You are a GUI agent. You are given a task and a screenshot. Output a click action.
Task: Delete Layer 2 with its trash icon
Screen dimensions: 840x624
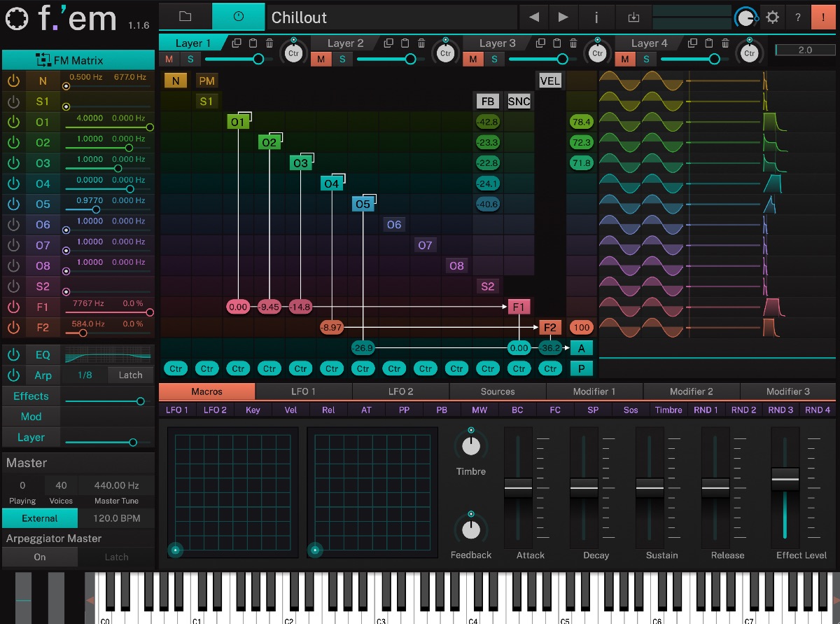pos(421,43)
